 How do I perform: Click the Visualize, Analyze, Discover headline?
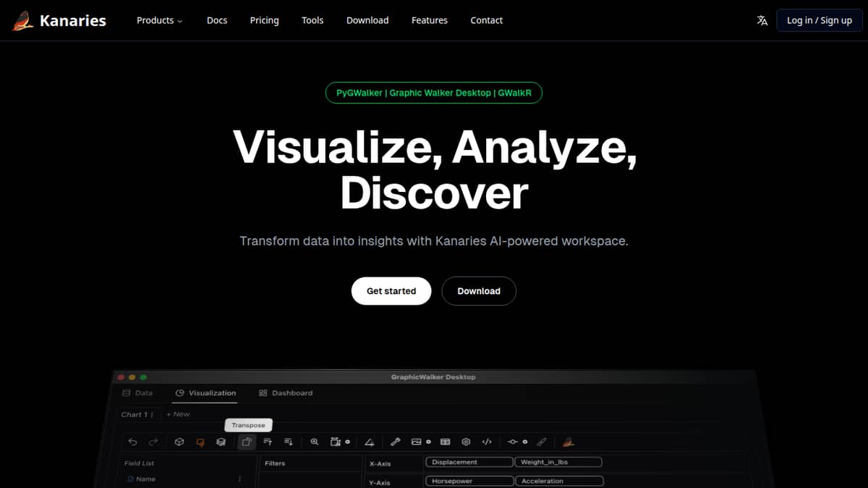point(434,171)
